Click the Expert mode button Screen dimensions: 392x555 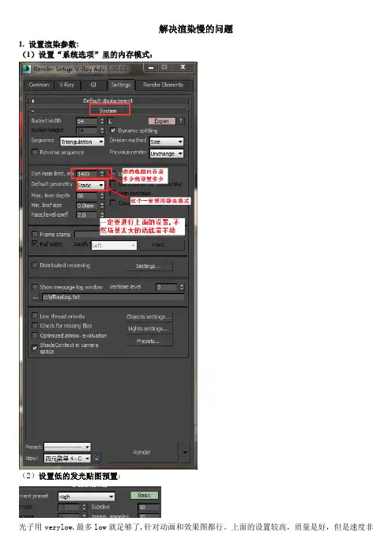point(162,121)
